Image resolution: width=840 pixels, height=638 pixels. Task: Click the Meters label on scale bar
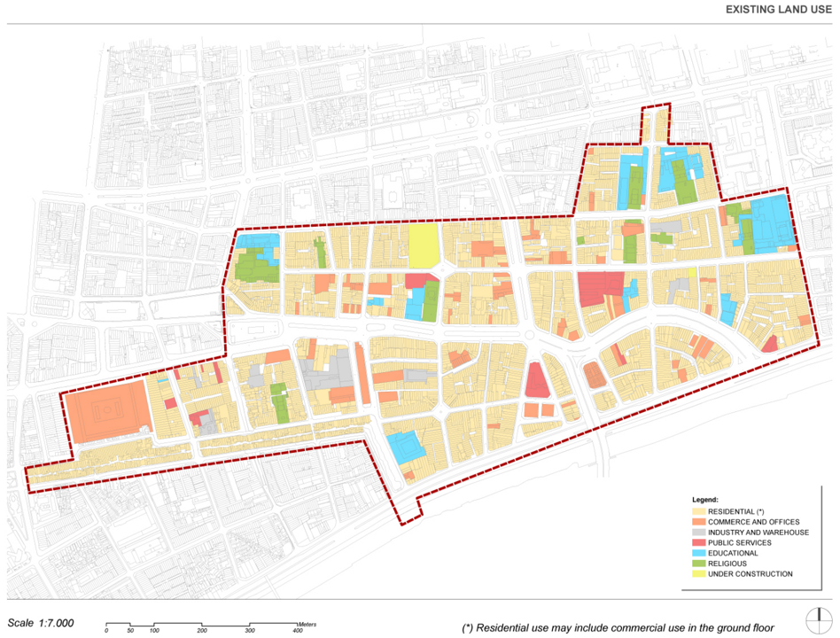[x=308, y=624]
